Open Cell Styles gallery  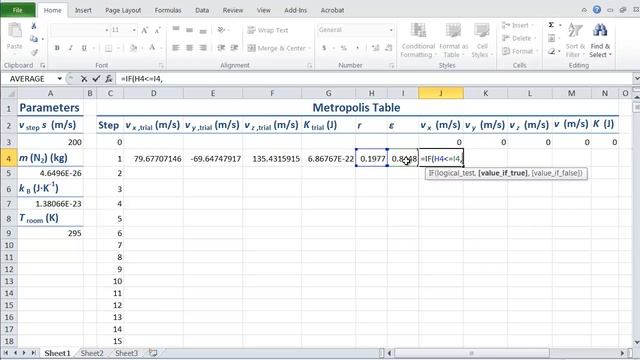tap(482, 40)
